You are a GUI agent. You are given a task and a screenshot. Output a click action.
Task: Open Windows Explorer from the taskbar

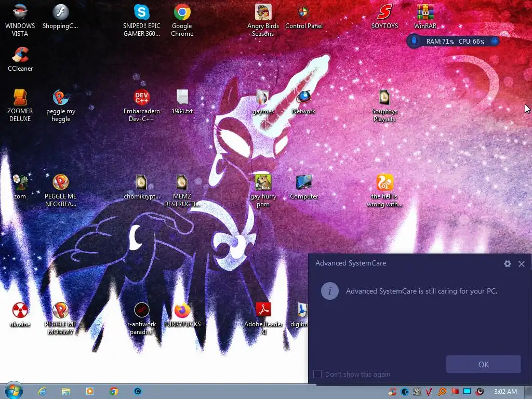pyautogui.click(x=66, y=391)
